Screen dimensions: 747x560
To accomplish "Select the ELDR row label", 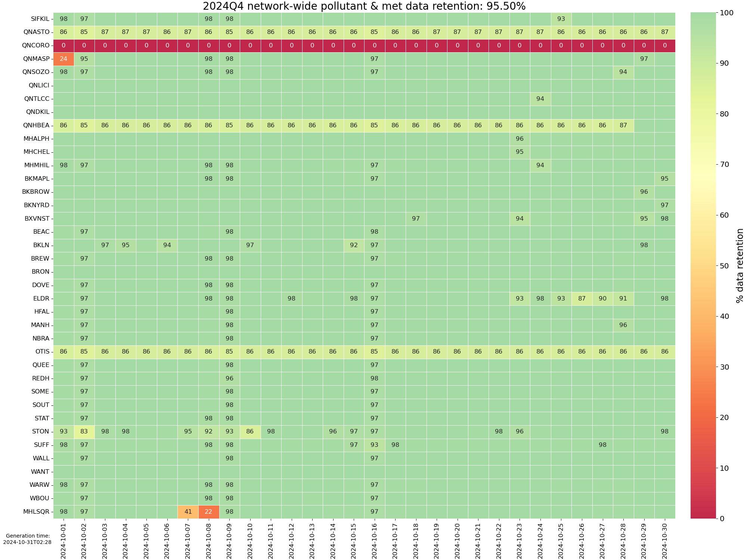I will pyautogui.click(x=41, y=298).
